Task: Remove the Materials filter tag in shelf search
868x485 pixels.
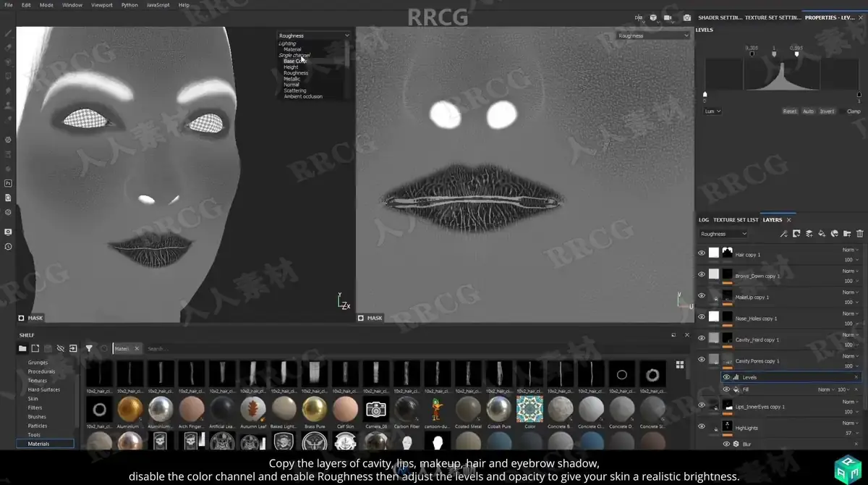Action: (136, 349)
